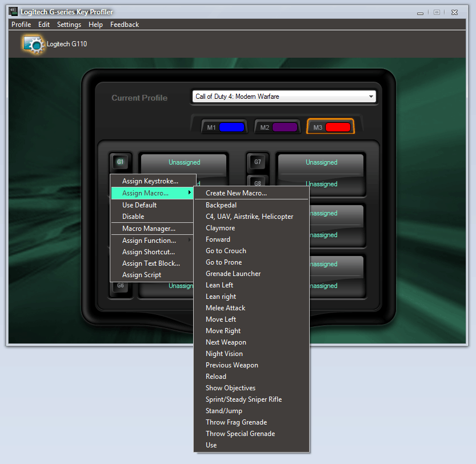Select the Show Objectives macro
Viewport: 476px width, 464px height.
(x=251, y=388)
